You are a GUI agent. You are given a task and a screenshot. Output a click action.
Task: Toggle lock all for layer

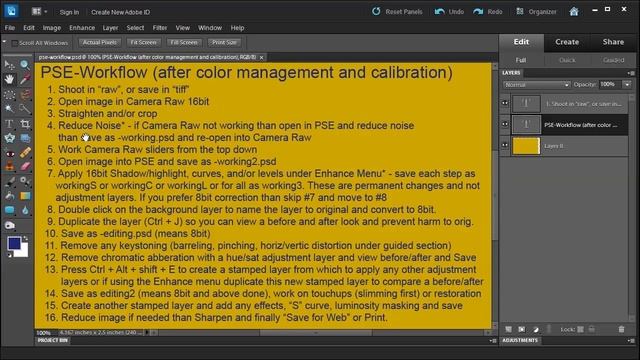tap(592, 329)
